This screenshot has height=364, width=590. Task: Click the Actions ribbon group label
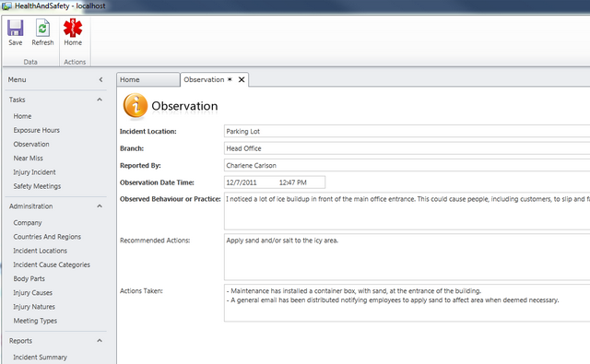[x=75, y=62]
